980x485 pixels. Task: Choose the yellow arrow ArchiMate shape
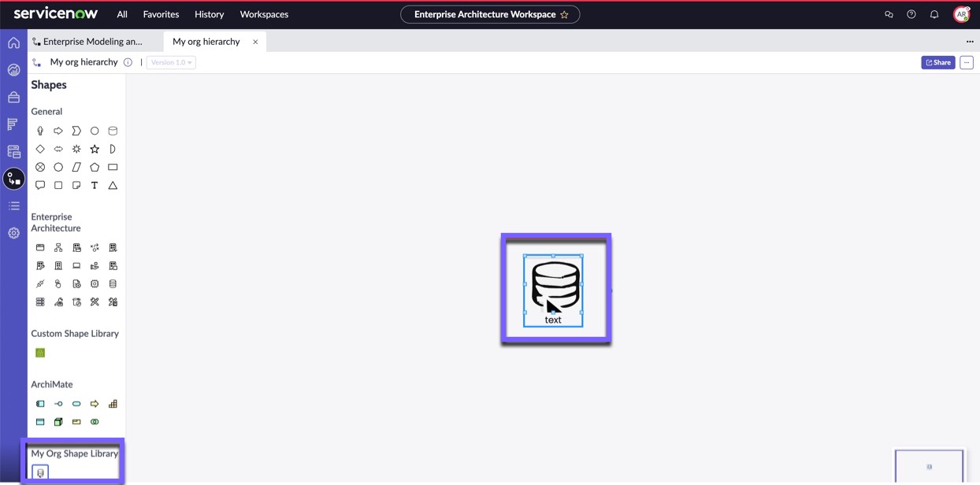click(x=95, y=404)
